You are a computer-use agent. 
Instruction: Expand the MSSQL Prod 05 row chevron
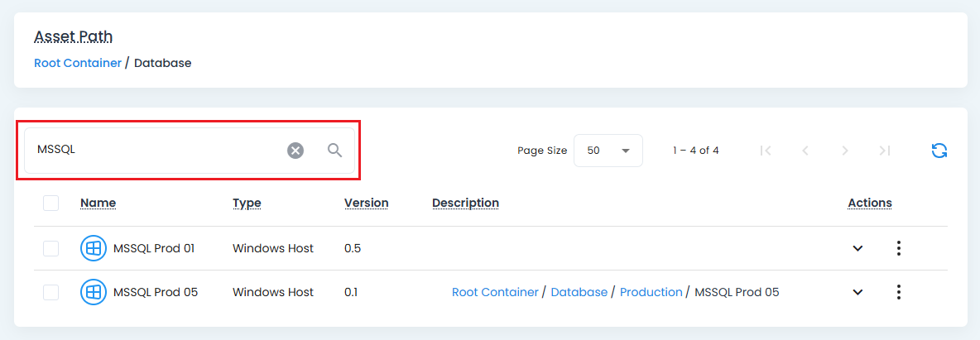click(x=857, y=292)
